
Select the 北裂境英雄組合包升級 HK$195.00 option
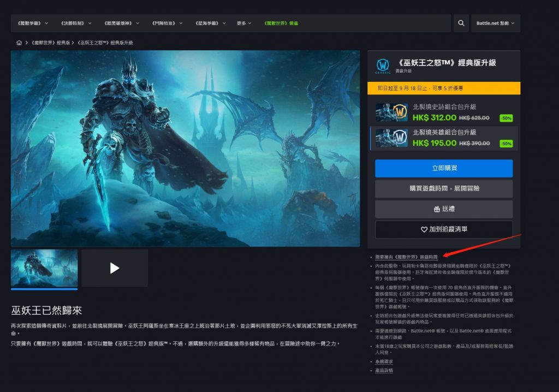coord(444,138)
